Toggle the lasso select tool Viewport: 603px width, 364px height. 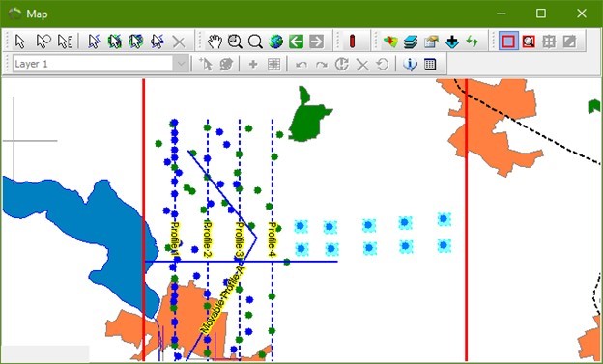tap(43, 42)
